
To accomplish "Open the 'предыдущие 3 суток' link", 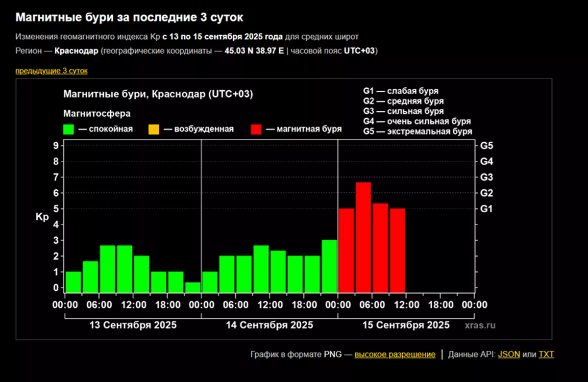I will pyautogui.click(x=51, y=71).
